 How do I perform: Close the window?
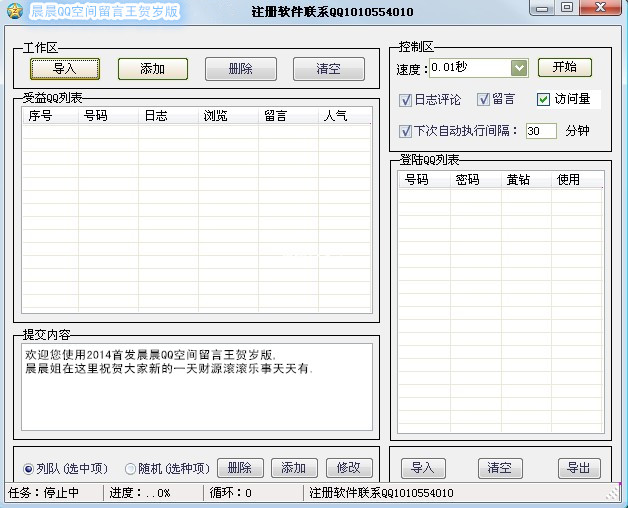click(600, 8)
